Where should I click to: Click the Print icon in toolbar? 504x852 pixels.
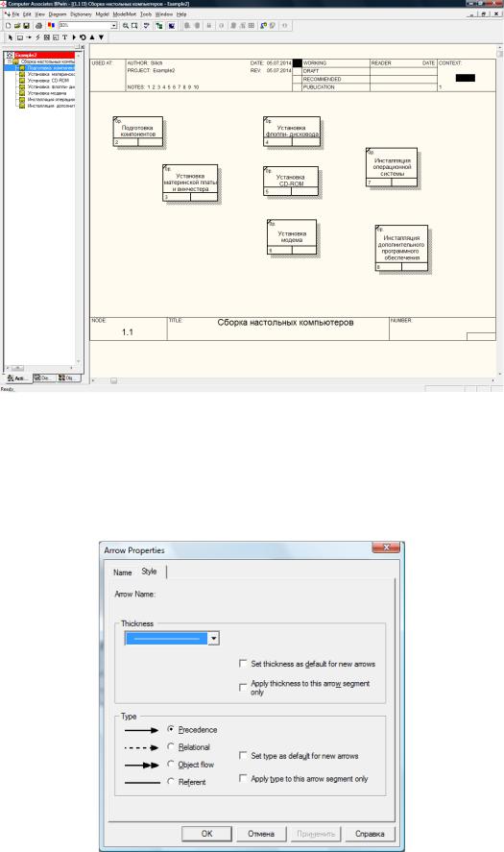pyautogui.click(x=38, y=26)
